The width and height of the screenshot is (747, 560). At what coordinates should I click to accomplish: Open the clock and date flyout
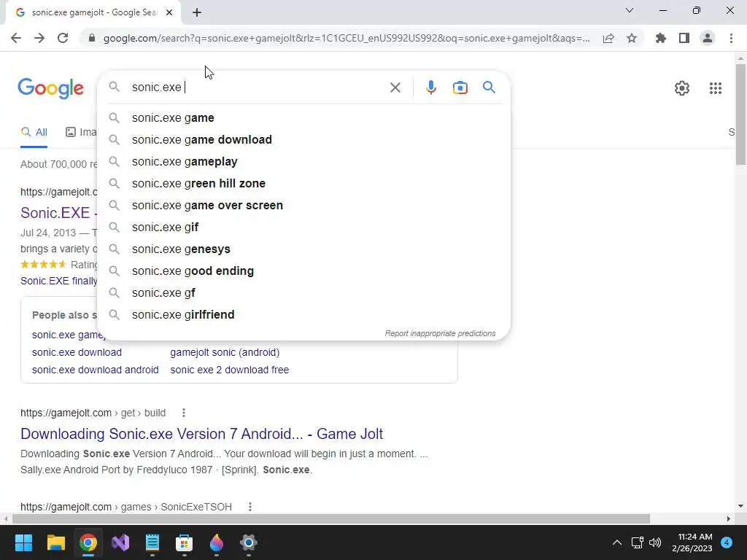click(x=692, y=542)
